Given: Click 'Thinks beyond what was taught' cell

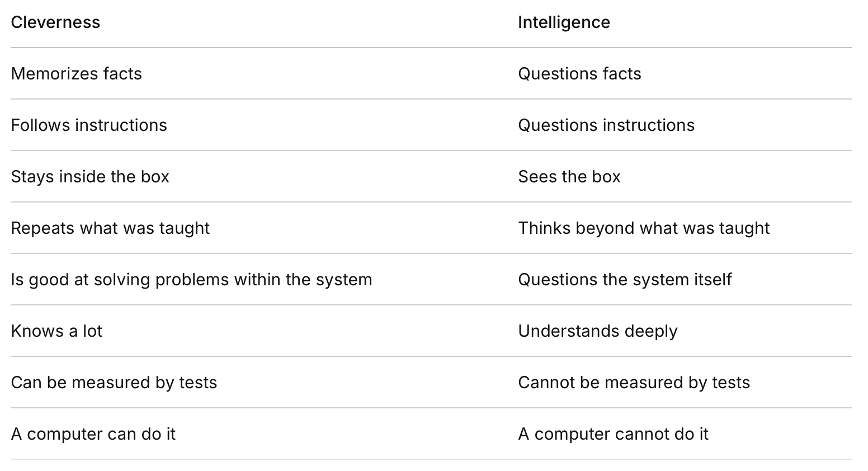Looking at the screenshot, I should click(644, 228).
